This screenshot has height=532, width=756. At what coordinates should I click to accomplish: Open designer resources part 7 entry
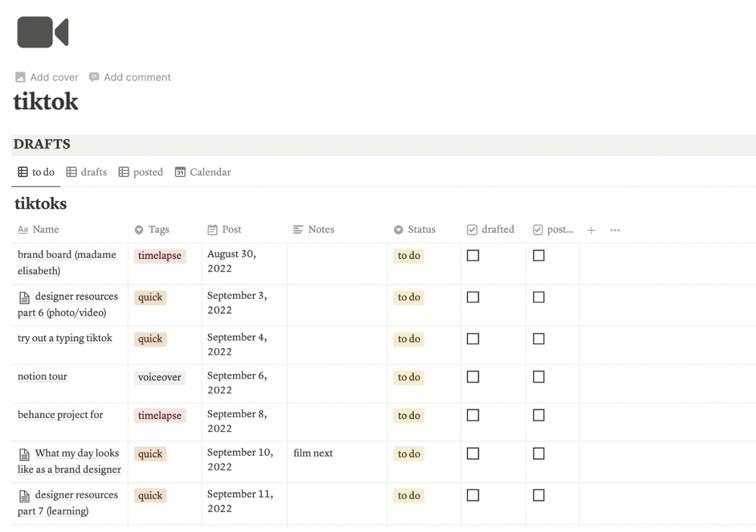[68, 503]
